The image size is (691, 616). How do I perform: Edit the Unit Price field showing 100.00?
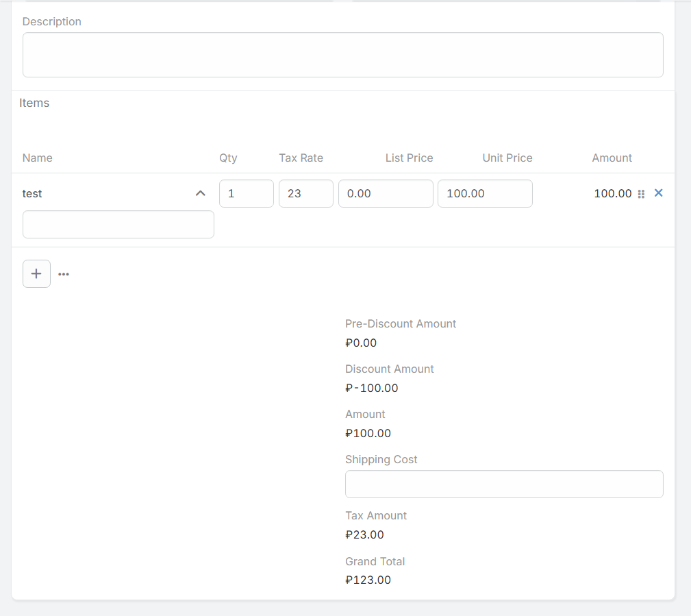coord(484,193)
